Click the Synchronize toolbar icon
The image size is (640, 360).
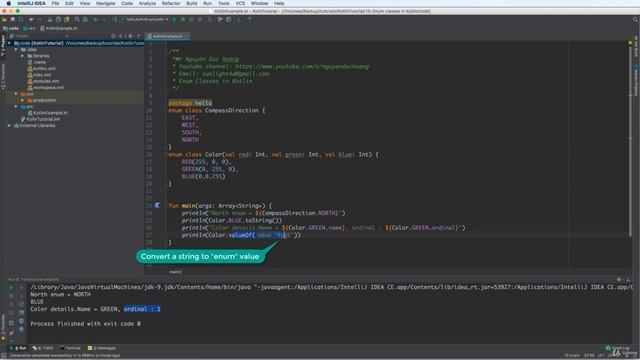point(21,19)
